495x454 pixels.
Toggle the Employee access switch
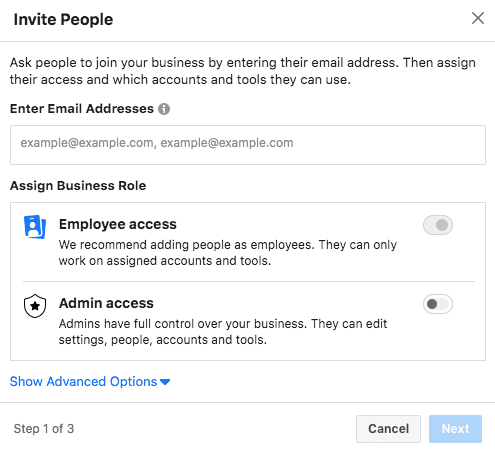(x=438, y=225)
